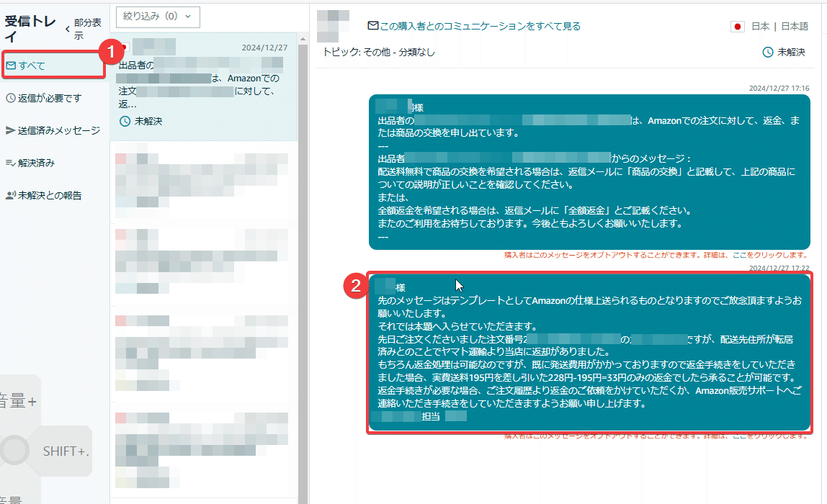Click the envelope icon beside すべて
827x504 pixels.
(11, 66)
